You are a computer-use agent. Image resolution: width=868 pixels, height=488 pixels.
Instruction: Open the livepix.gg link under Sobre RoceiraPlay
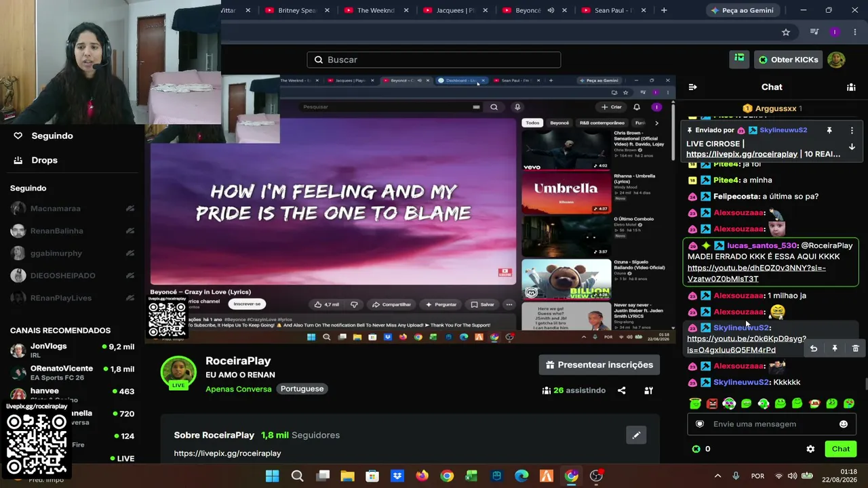[x=227, y=453]
